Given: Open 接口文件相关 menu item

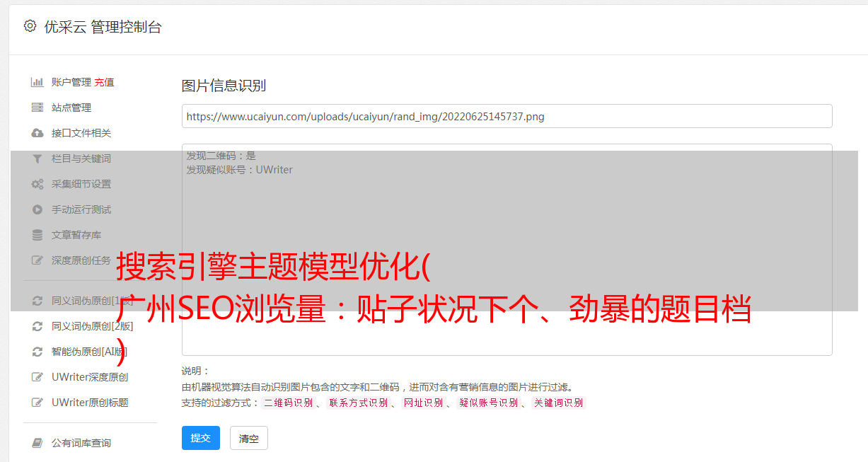Looking at the screenshot, I should tap(81, 133).
